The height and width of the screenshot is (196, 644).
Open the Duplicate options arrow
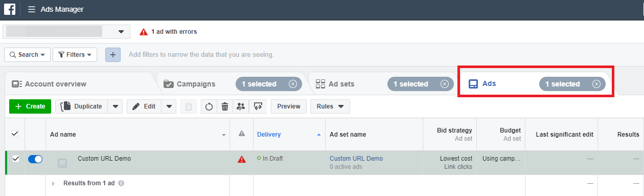(x=115, y=106)
